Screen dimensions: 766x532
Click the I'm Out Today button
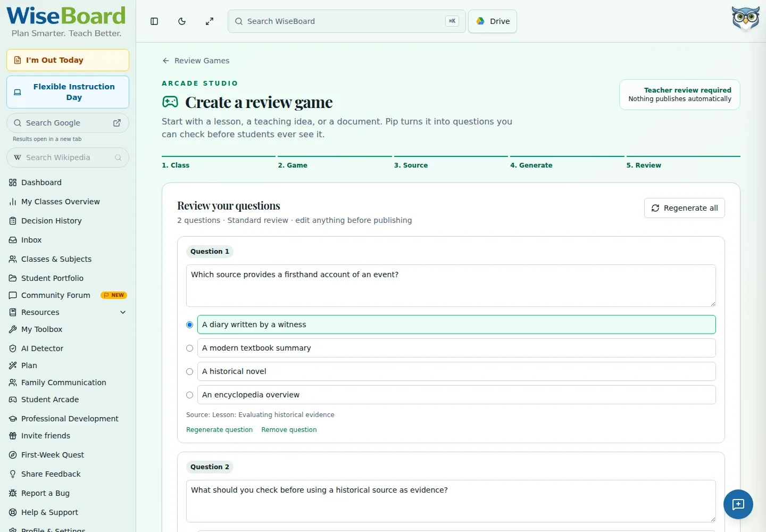click(68, 60)
